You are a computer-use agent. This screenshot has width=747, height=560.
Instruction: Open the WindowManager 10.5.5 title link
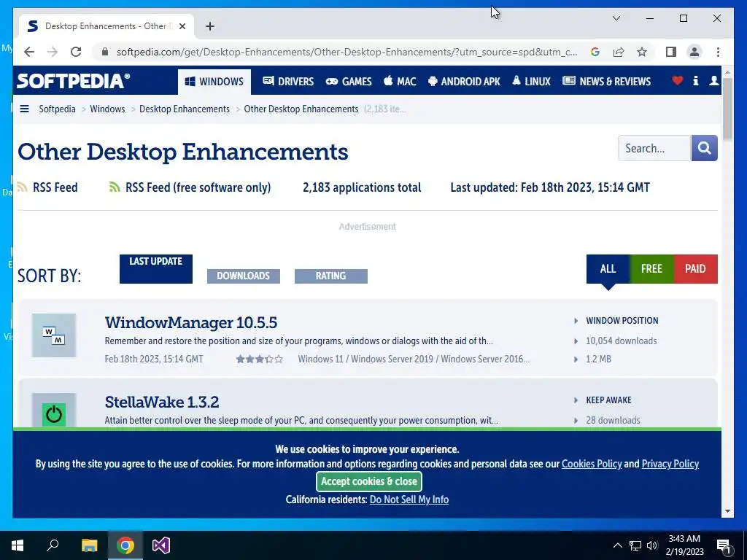pyautogui.click(x=191, y=322)
